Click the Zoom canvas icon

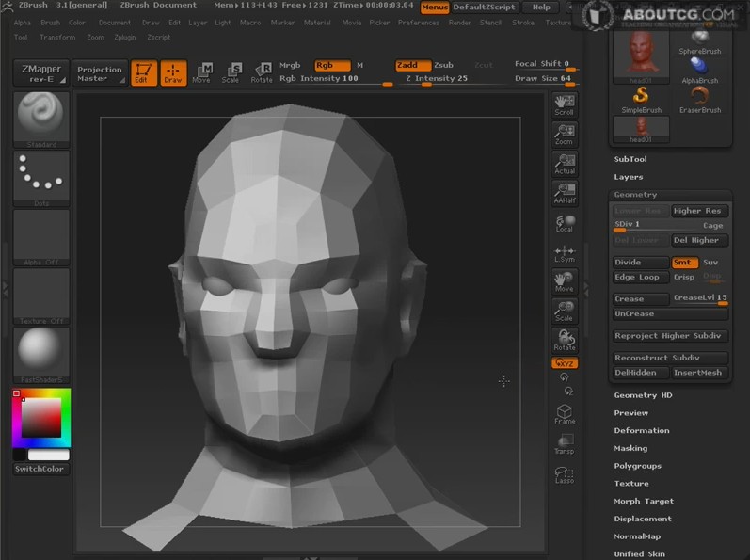(x=565, y=135)
